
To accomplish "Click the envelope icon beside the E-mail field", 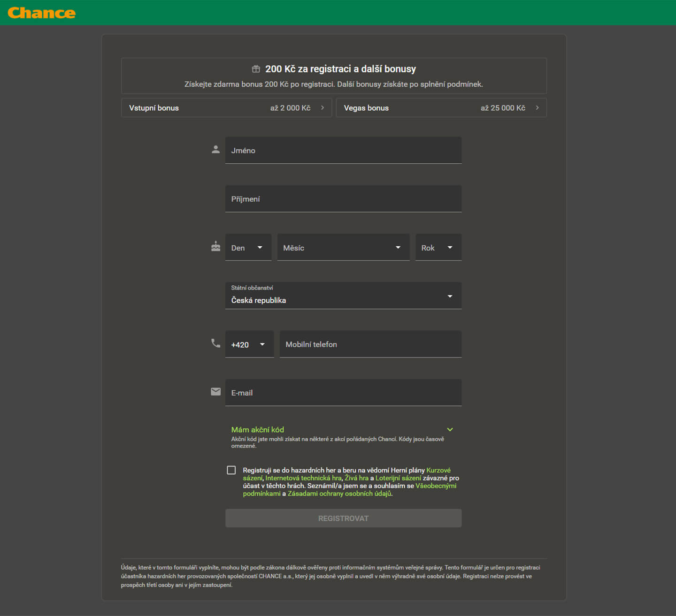I will (215, 392).
